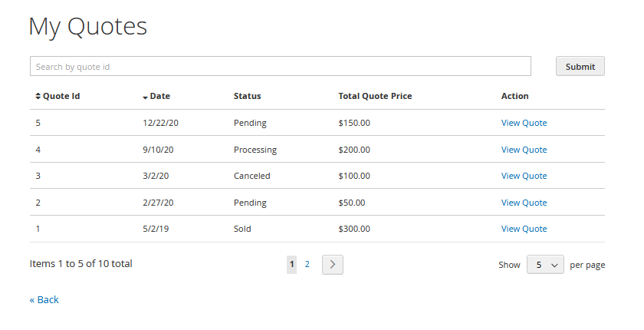The image size is (644, 330).
Task: Click the Status column header
Action: point(247,96)
